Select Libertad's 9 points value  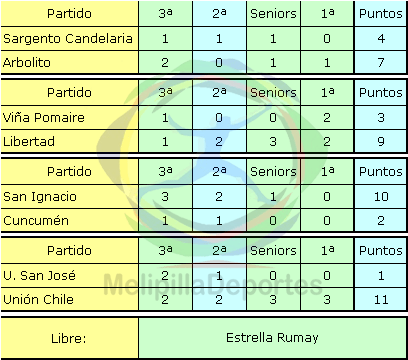pos(381,141)
